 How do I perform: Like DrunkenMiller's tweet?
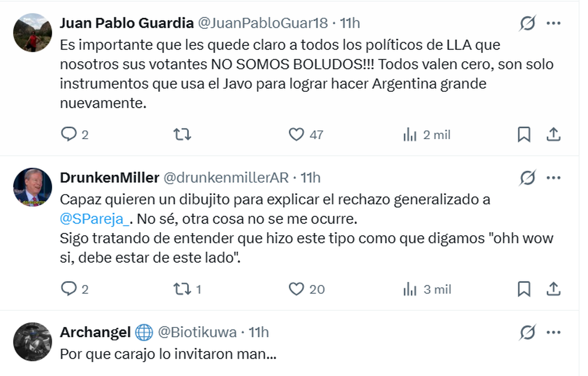[x=296, y=289]
